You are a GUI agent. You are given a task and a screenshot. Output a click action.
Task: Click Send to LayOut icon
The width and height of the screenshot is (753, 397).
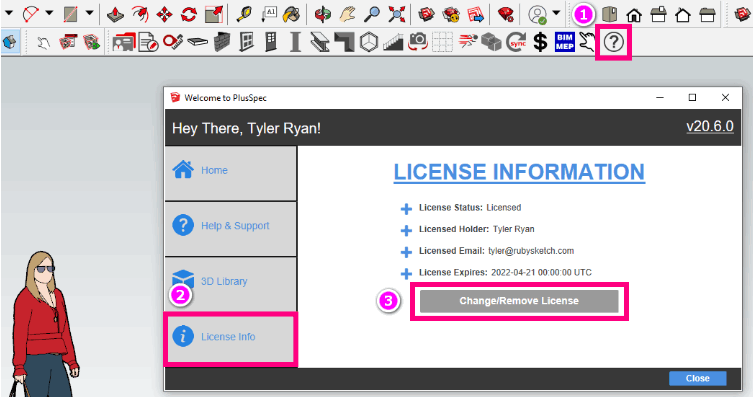(x=475, y=14)
